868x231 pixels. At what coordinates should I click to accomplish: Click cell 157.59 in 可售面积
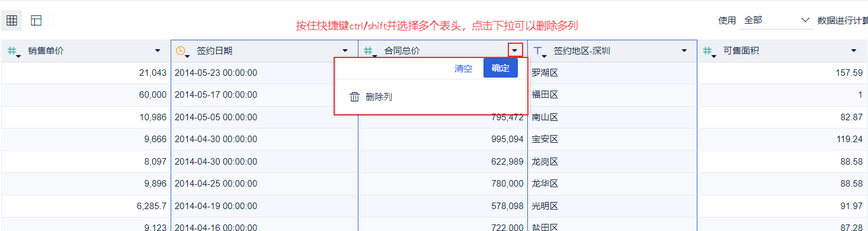point(782,73)
